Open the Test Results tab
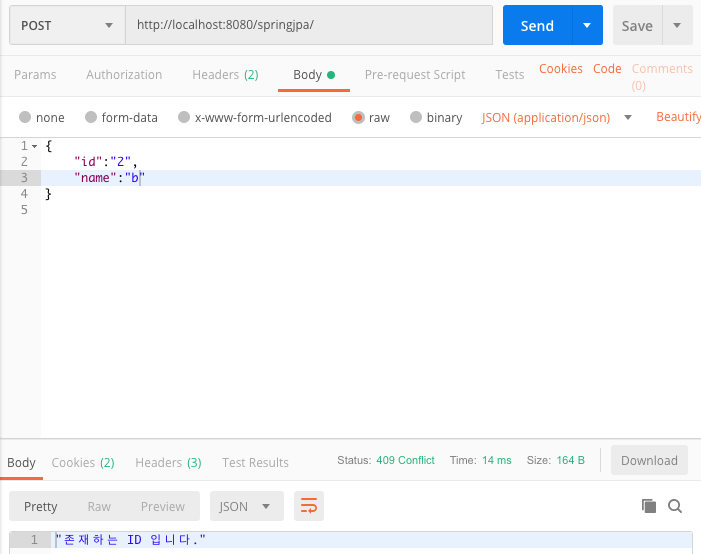The height and width of the screenshot is (554, 701). (x=255, y=462)
